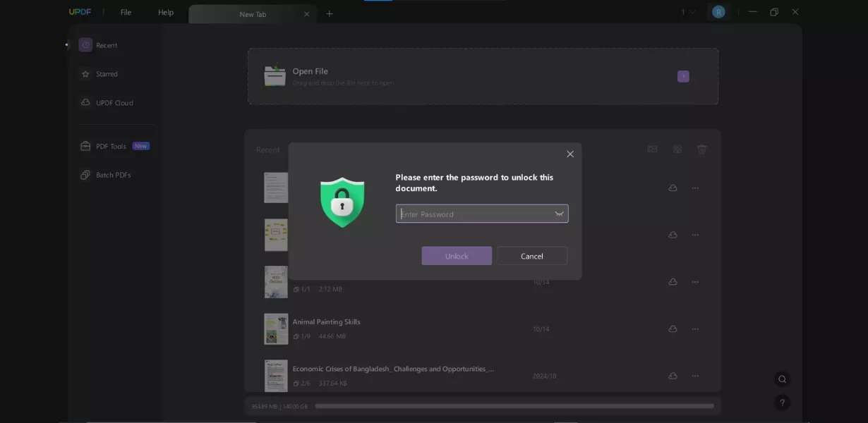868x423 pixels.
Task: Click the 2024/10 date of Economic Crises file
Action: [544, 376]
